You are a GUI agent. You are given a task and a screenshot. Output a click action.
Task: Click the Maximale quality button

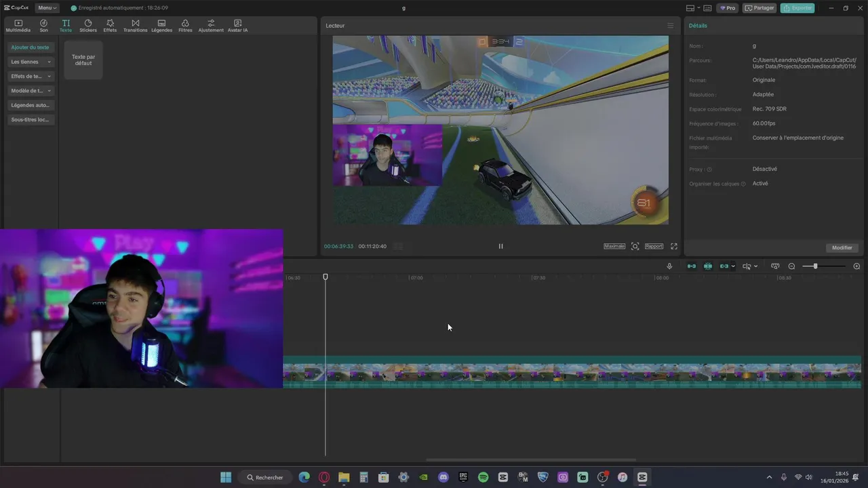tap(614, 246)
